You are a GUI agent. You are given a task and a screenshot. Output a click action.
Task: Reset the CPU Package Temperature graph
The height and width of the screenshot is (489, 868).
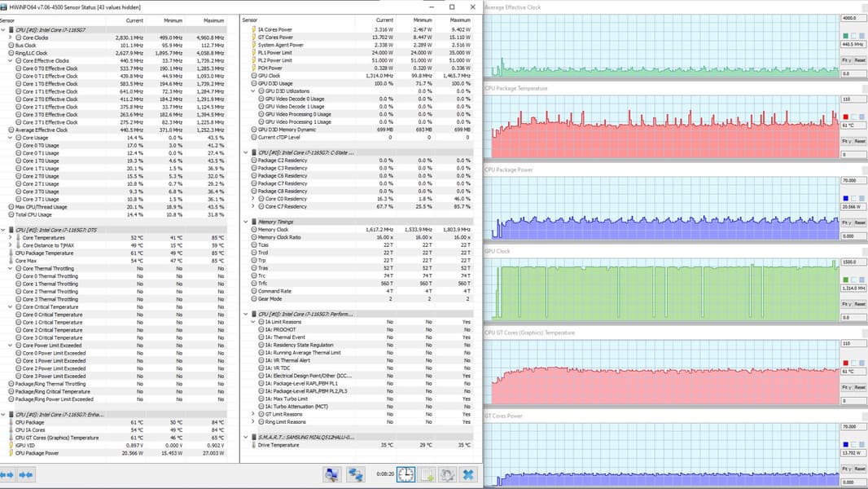tap(859, 142)
